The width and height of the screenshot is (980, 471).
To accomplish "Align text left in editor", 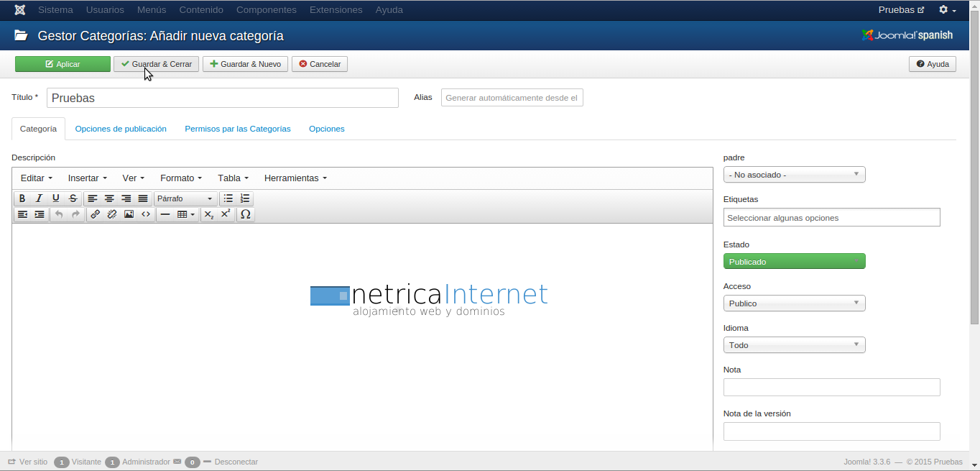I will (93, 198).
